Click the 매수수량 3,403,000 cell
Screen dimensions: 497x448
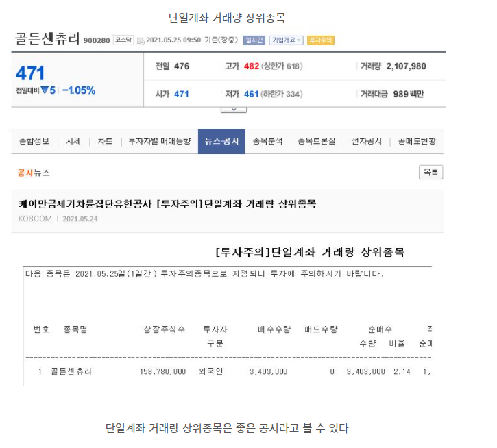pyautogui.click(x=269, y=371)
